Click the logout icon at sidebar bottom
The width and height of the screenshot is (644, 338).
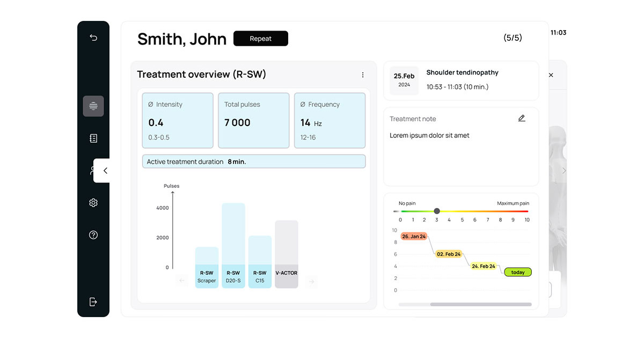tap(93, 302)
